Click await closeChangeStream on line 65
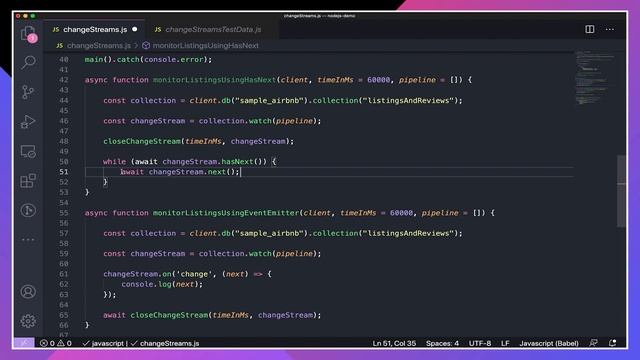The width and height of the screenshot is (640, 360). [156, 315]
